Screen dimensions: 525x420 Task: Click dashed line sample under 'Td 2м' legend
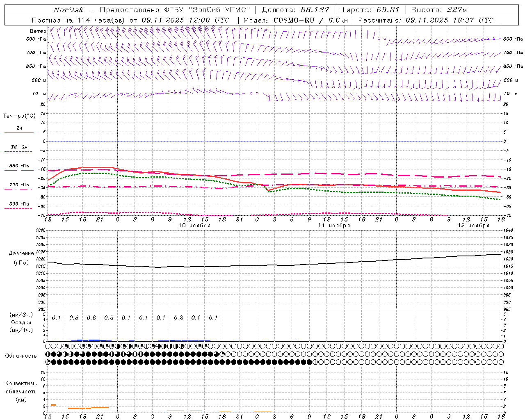tap(18, 152)
